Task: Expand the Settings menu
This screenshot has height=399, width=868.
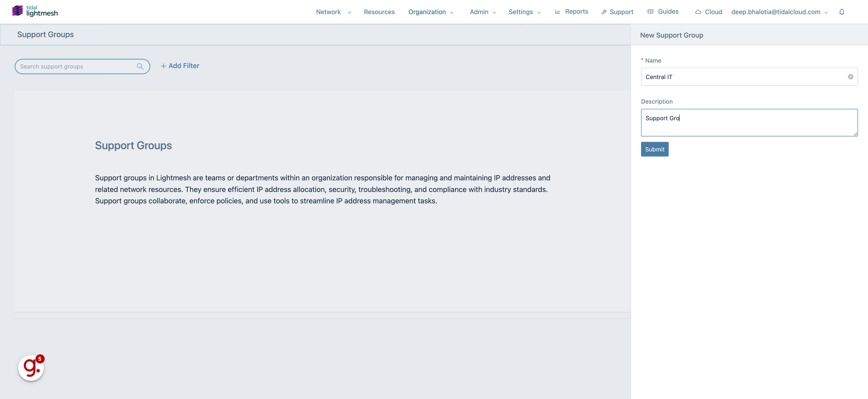Action: point(525,12)
